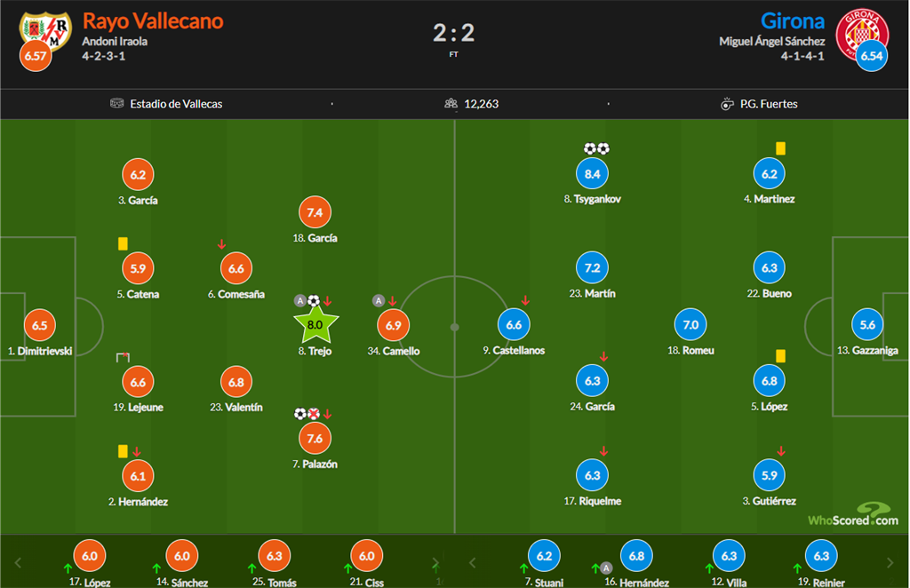Screen dimensions: 910x588
Task: Click the own-goal net icon above Lejeune
Action: pyautogui.click(x=123, y=357)
